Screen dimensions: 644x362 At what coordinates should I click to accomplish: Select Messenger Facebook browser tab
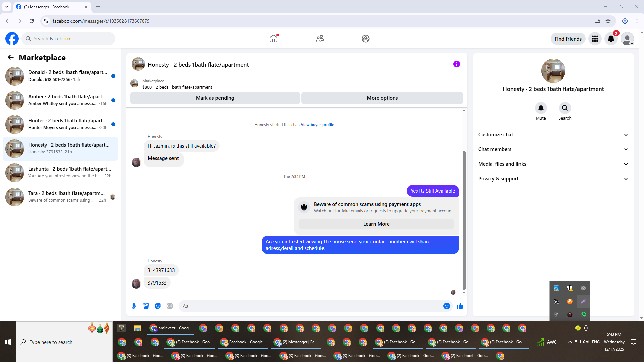click(52, 7)
